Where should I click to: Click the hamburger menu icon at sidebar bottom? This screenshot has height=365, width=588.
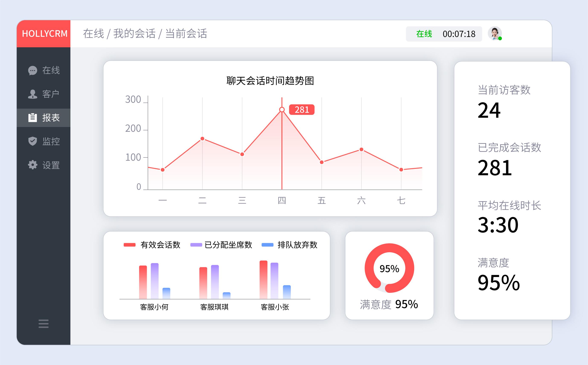44,324
